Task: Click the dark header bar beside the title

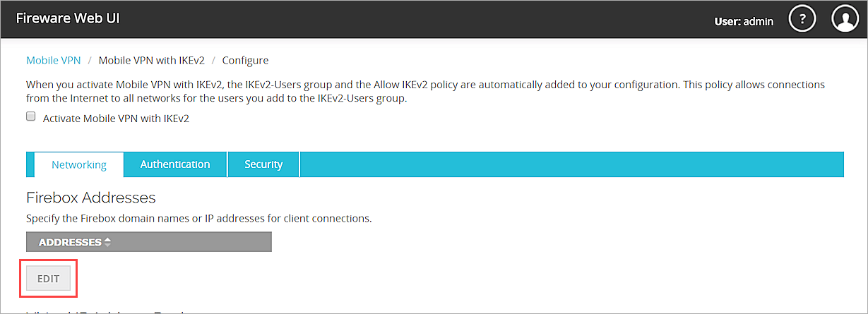Action: [x=424, y=19]
